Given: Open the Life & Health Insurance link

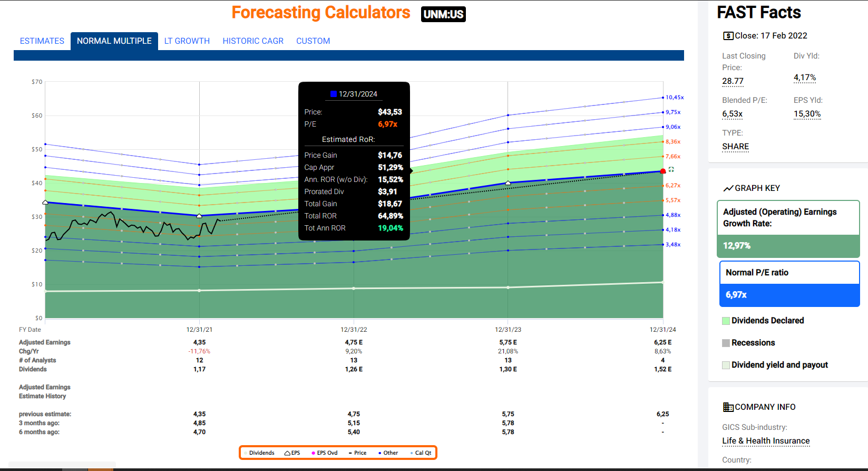Looking at the screenshot, I should (x=765, y=441).
